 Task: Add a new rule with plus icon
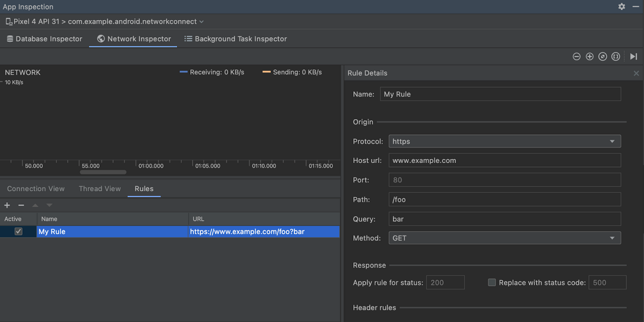coord(7,205)
